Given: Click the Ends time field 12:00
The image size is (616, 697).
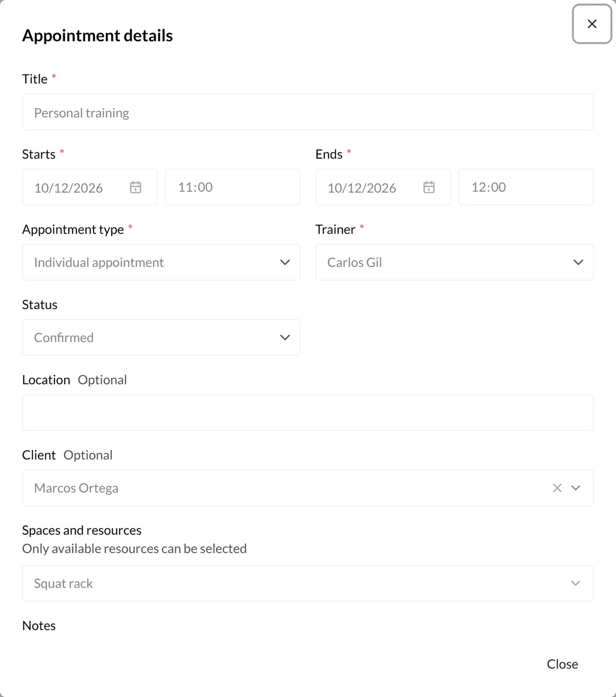Looking at the screenshot, I should (526, 187).
